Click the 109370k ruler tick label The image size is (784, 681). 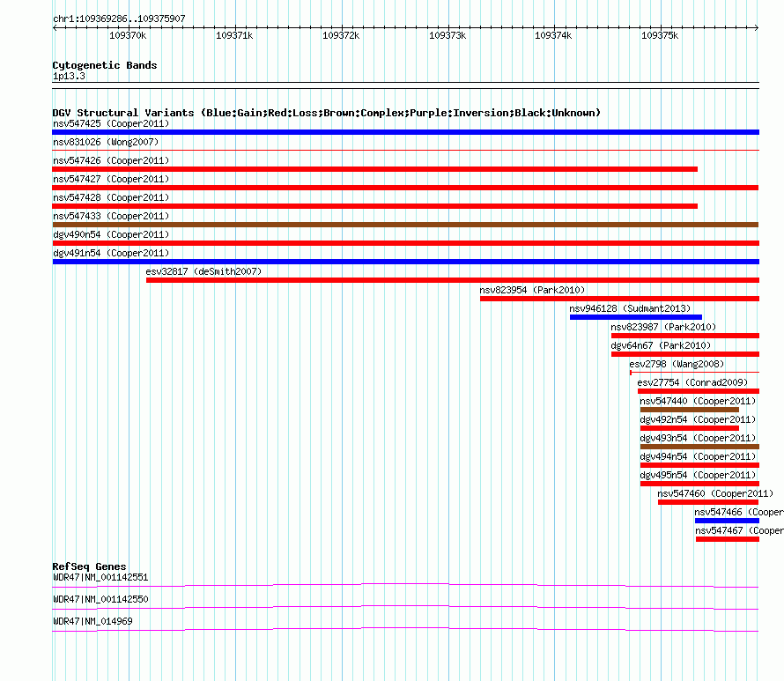pyautogui.click(x=128, y=35)
